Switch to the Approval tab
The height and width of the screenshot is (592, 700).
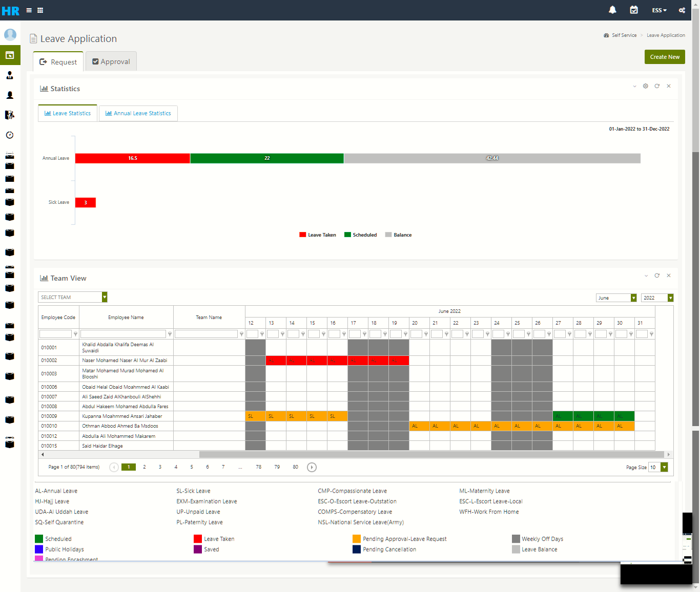(x=111, y=61)
